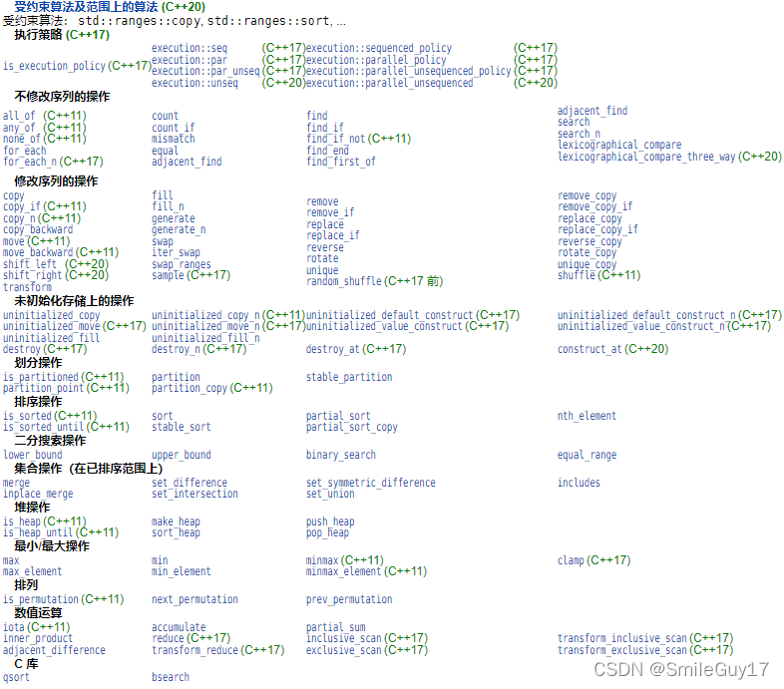784x689 pixels.
Task: Click the copy_backward link
Action: [x=38, y=229]
